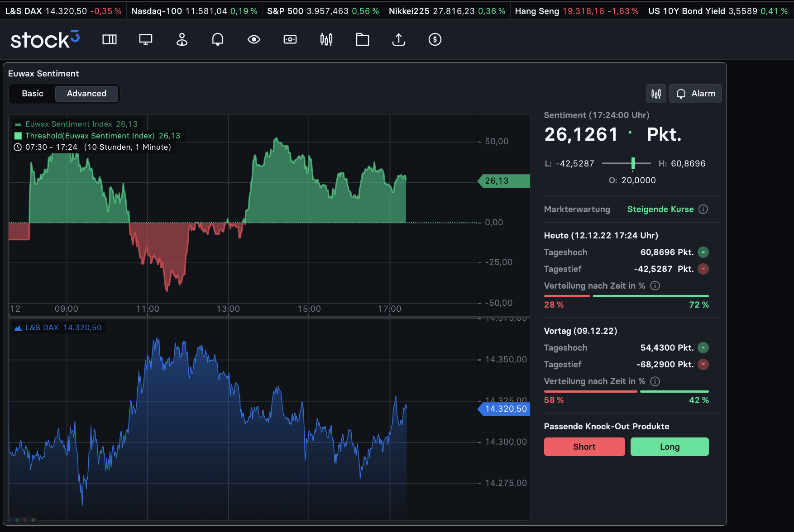Open the dollar coin icon

[x=435, y=39]
